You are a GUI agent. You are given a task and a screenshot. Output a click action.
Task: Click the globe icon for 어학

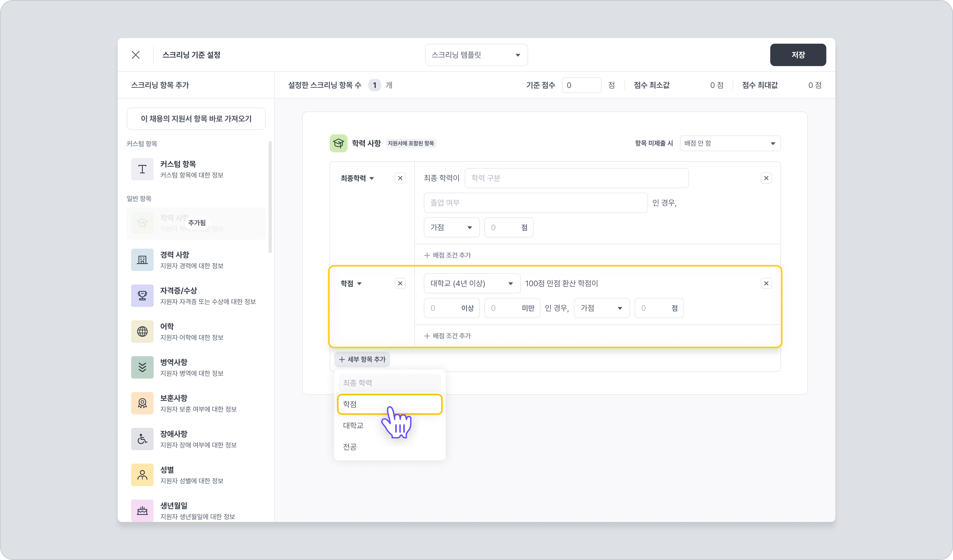point(142,332)
